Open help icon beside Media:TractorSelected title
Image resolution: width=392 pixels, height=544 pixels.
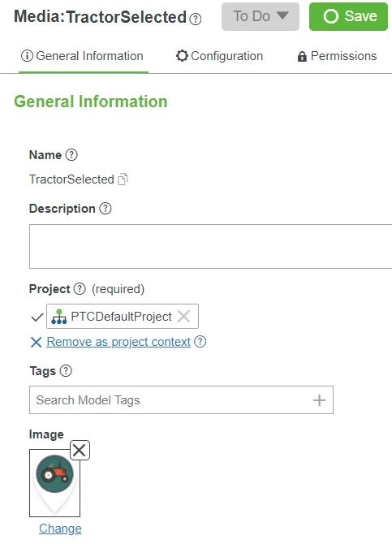[x=196, y=19]
